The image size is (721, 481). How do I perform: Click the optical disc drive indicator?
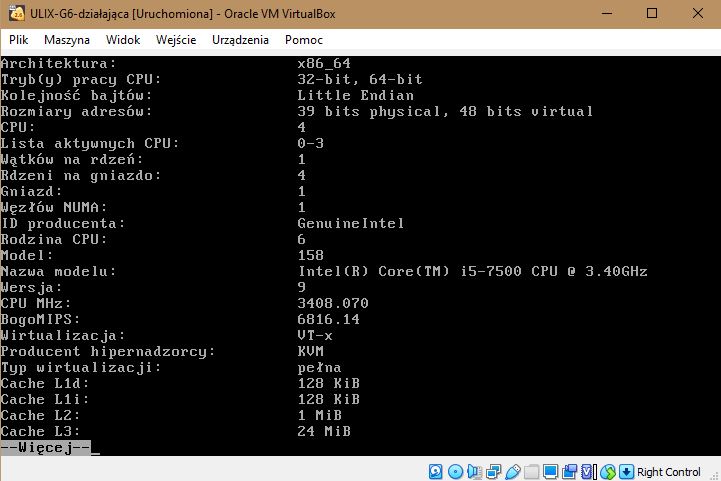[455, 471]
